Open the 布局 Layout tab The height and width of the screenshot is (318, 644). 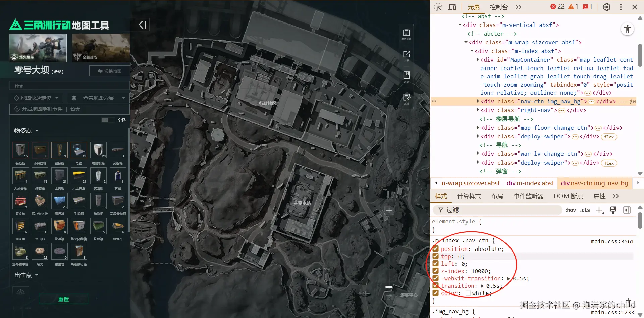(497, 196)
